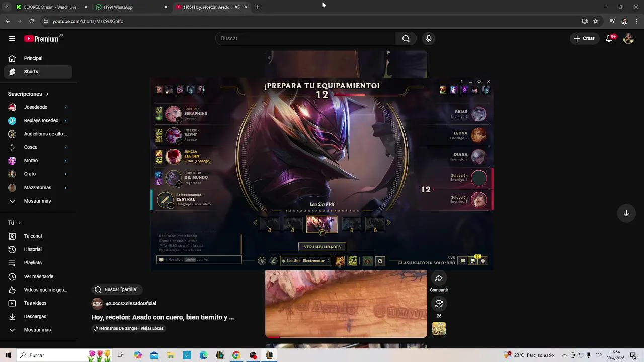Click the first locked skin thumbnail
The image size is (644, 362).
coord(269,224)
